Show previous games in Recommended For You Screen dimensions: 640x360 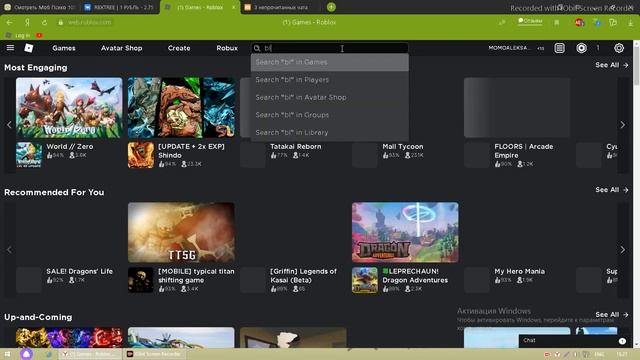coord(9,249)
